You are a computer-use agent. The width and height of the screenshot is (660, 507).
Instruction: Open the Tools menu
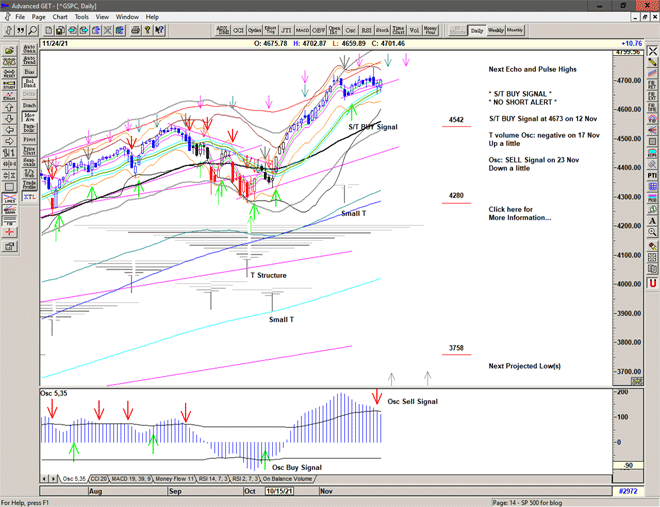[82, 17]
